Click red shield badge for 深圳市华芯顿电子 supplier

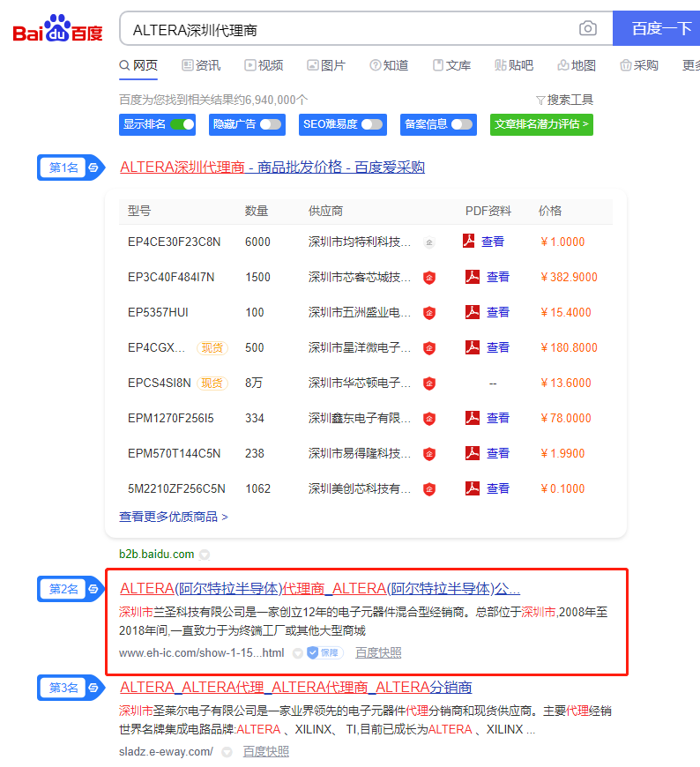(429, 383)
